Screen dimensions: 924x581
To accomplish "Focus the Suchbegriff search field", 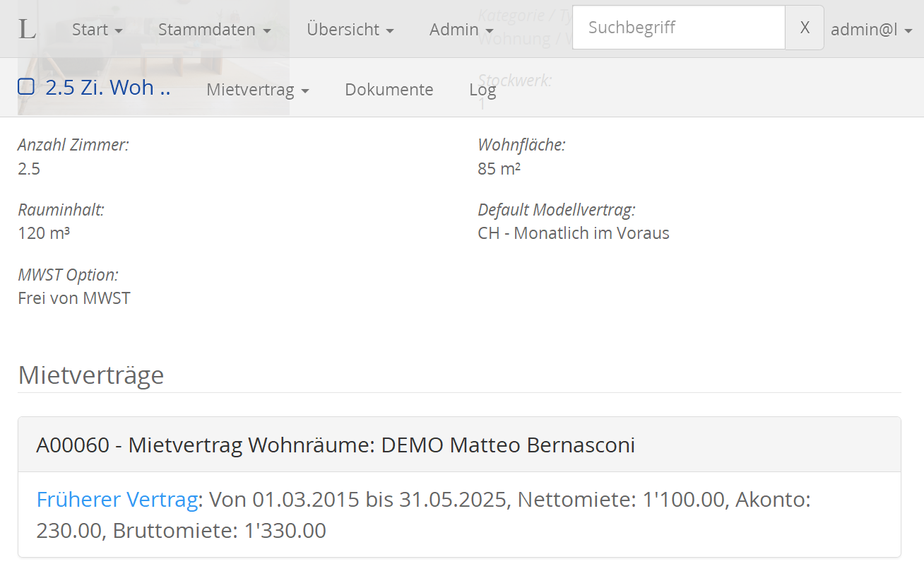I will point(679,28).
